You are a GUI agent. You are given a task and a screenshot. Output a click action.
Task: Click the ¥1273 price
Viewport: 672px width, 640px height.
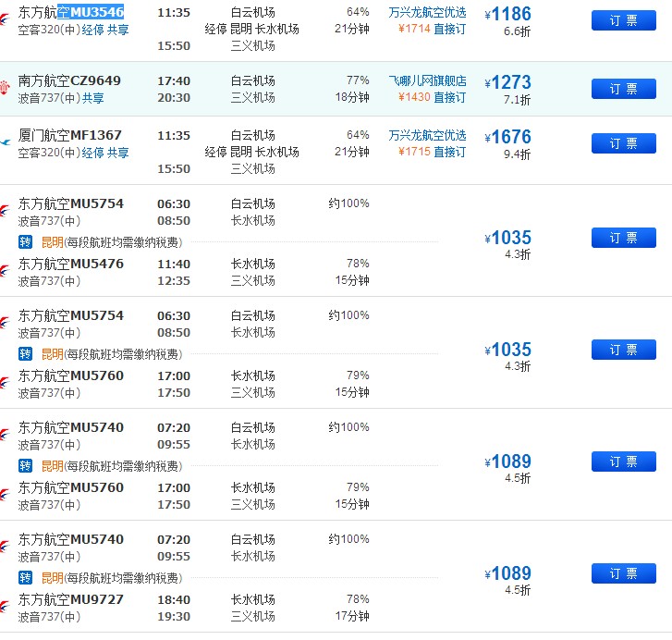(x=507, y=82)
